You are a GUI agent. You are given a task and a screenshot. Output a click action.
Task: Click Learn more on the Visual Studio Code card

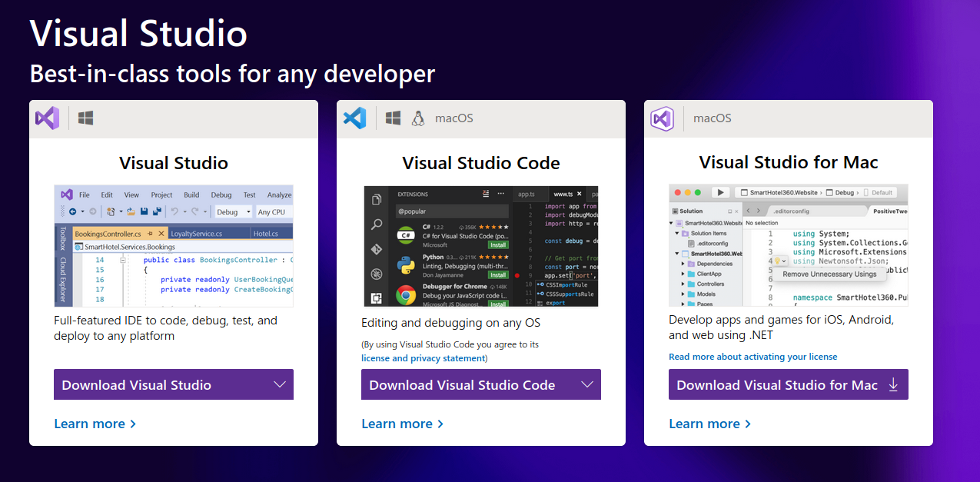(397, 424)
